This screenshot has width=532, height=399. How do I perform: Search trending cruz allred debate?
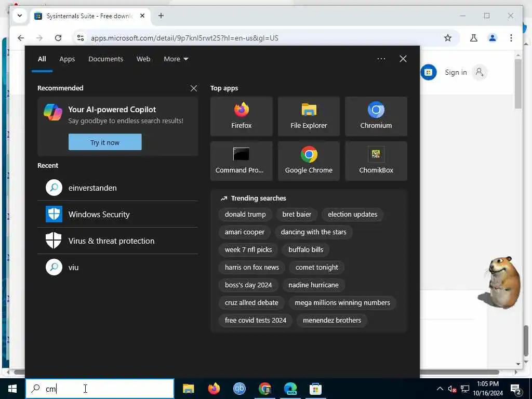tap(251, 303)
